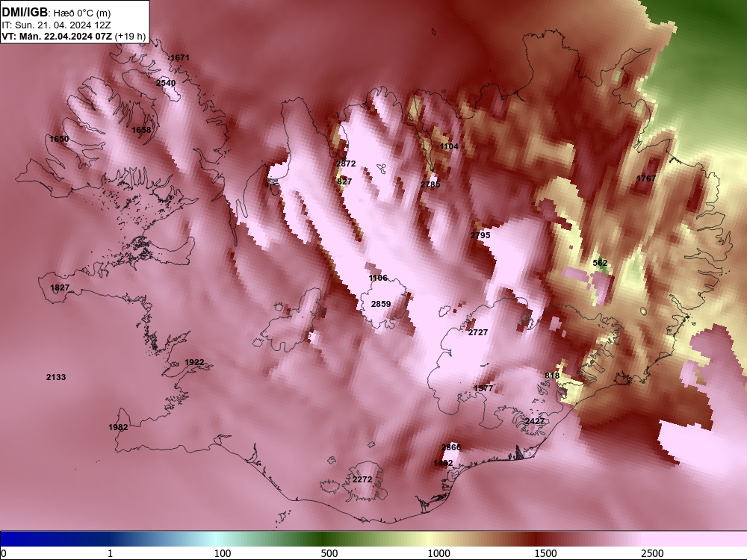Select the 1982 height label
The image size is (747, 560).
click(118, 427)
